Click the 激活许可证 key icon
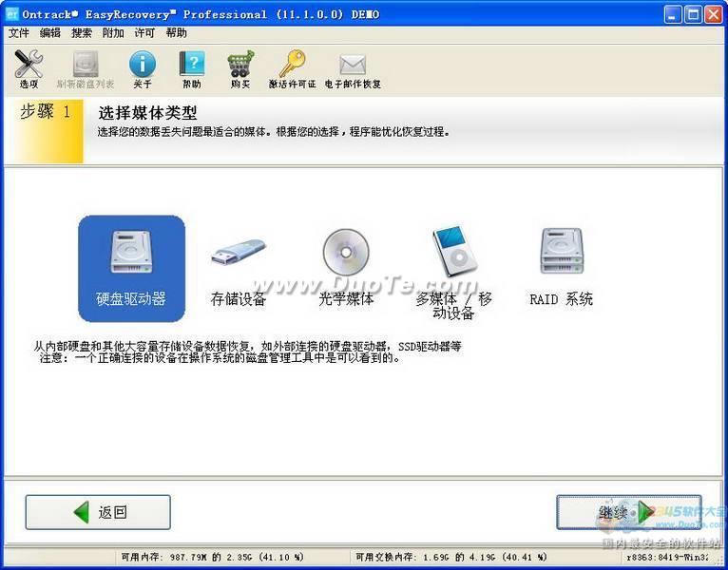 (x=292, y=69)
